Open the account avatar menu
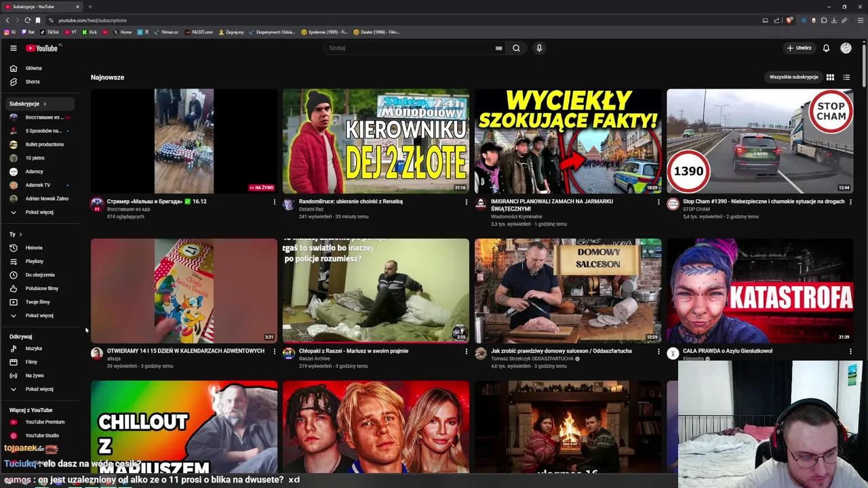 point(846,48)
